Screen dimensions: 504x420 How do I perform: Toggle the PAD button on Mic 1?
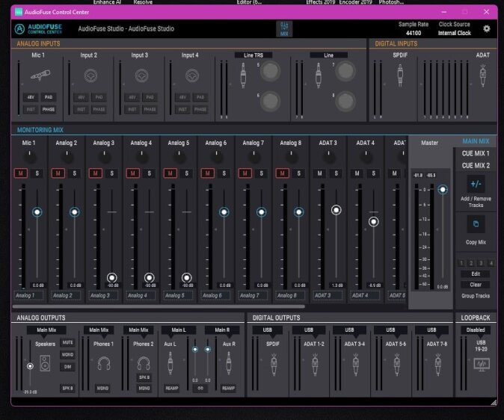coord(49,97)
